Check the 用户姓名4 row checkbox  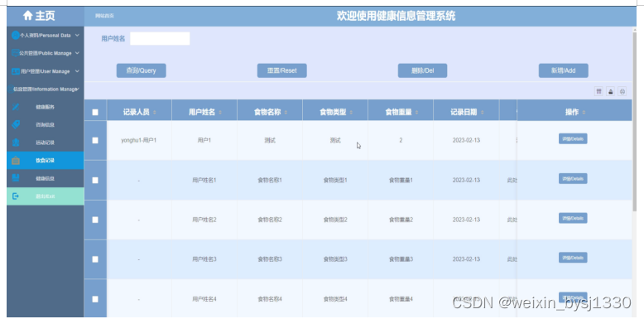(x=95, y=299)
